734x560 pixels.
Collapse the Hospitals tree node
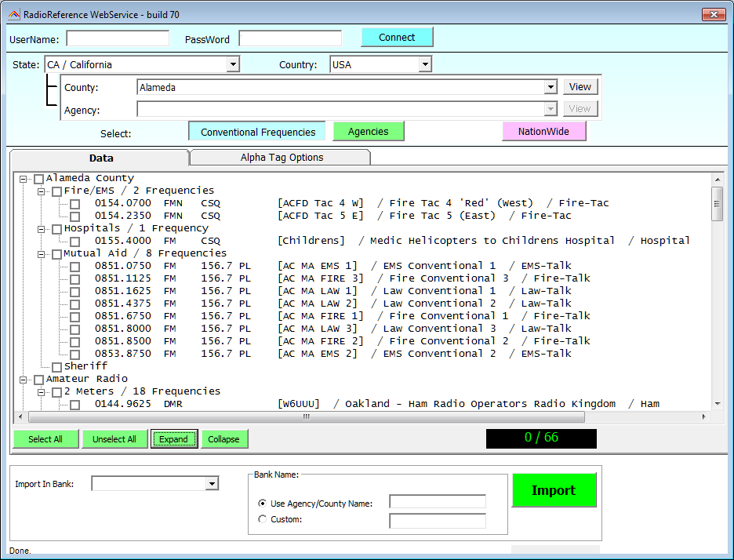pos(42,229)
